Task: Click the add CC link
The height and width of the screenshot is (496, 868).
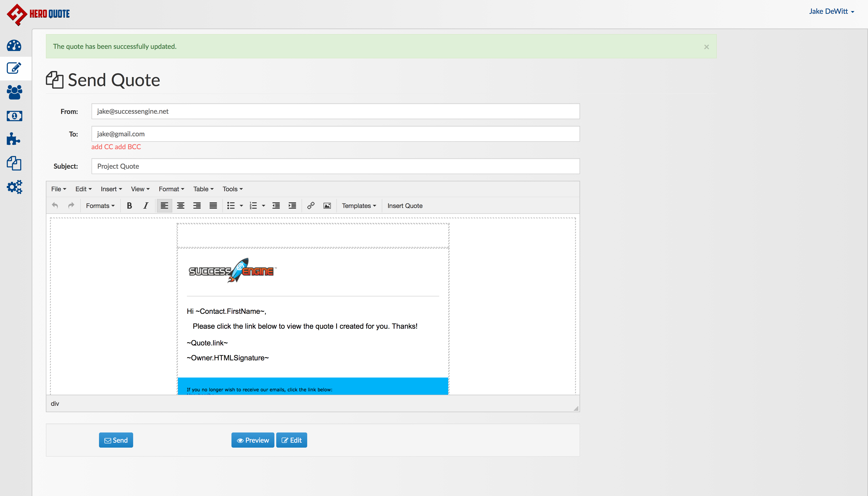Action: 102,147
